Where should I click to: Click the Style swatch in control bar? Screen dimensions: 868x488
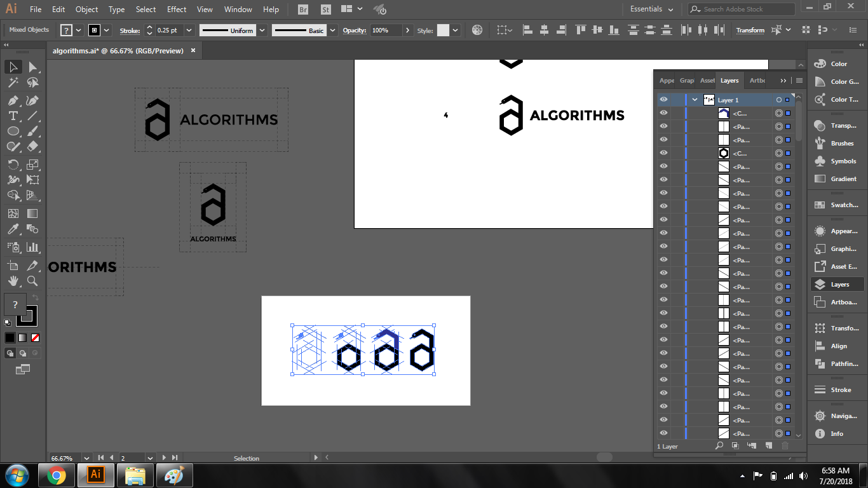pyautogui.click(x=443, y=30)
